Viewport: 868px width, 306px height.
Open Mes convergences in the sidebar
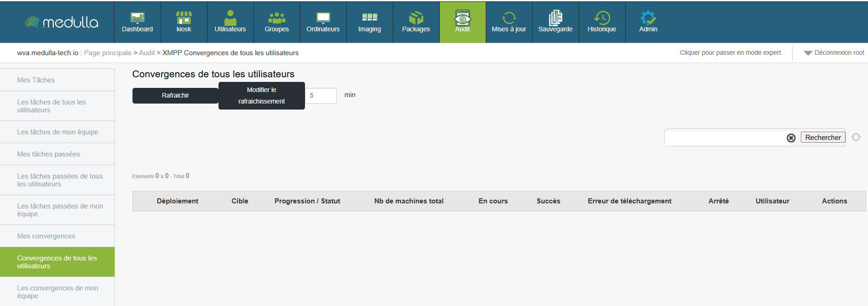(46, 236)
